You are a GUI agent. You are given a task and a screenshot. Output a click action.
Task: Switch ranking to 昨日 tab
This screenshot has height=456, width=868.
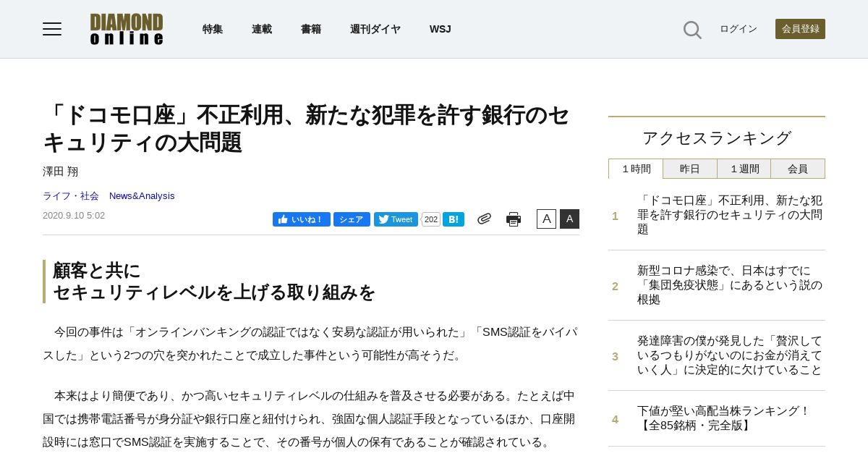pos(690,169)
